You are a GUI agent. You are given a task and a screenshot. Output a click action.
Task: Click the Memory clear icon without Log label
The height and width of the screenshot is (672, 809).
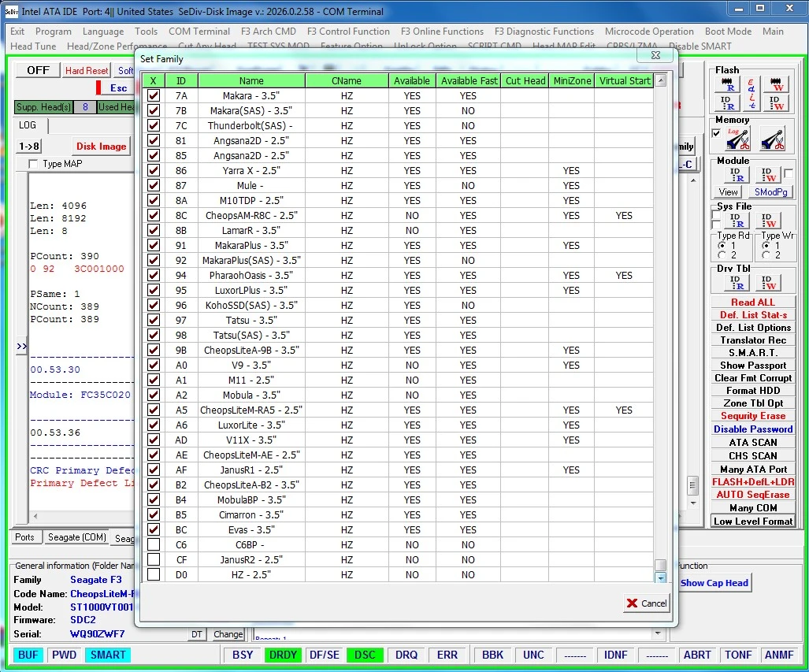772,139
